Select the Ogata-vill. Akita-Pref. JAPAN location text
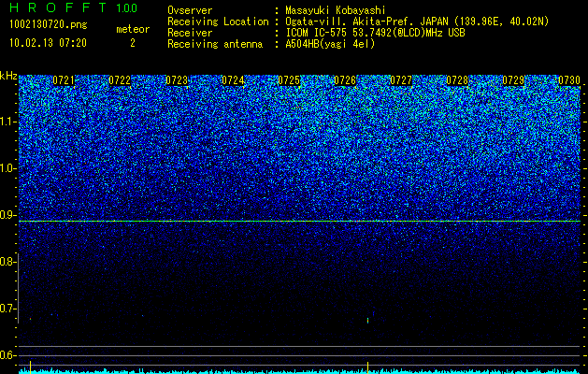 (x=417, y=22)
